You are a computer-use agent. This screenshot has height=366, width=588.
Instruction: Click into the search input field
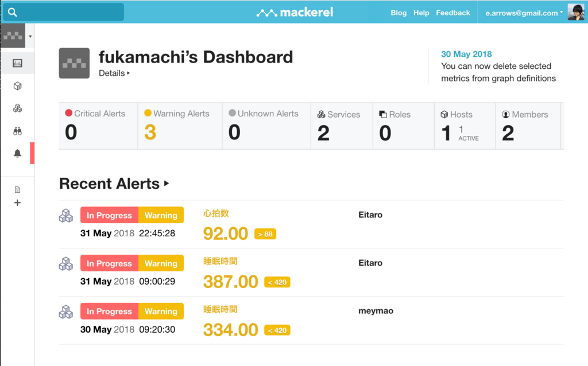63,12
